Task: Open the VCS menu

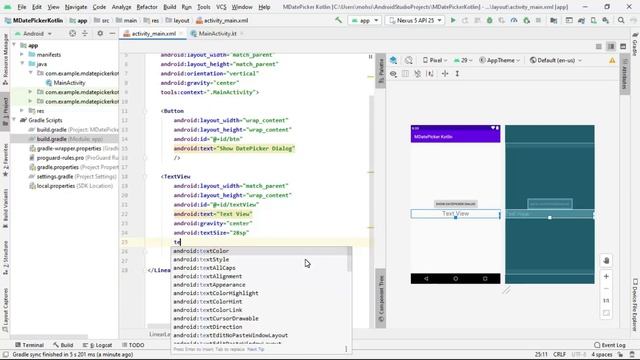Action: tap(221, 7)
